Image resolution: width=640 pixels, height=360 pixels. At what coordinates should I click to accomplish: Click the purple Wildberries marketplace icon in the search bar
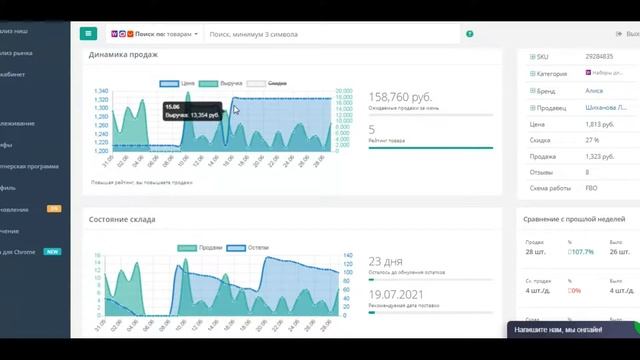[114, 34]
